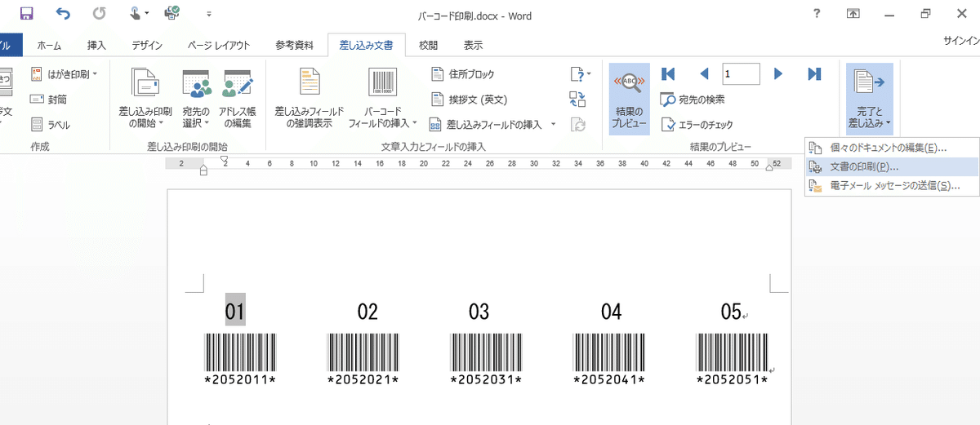980x425 pixels.
Task: Go to previous record
Action: point(704,74)
